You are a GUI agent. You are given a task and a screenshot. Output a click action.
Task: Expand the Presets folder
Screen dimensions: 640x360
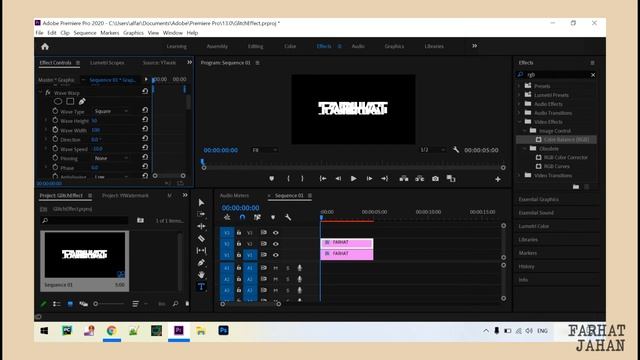click(520, 86)
